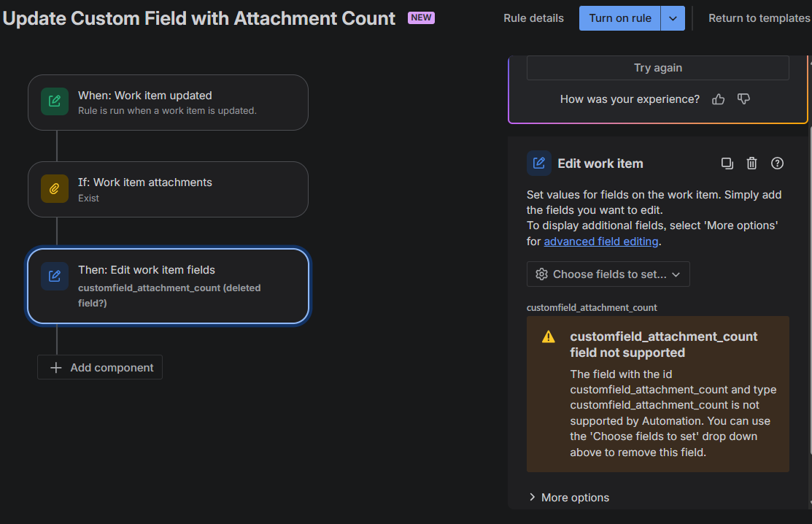Click the yellow attachment paperclip icon
The image size is (812, 524).
click(x=55, y=188)
